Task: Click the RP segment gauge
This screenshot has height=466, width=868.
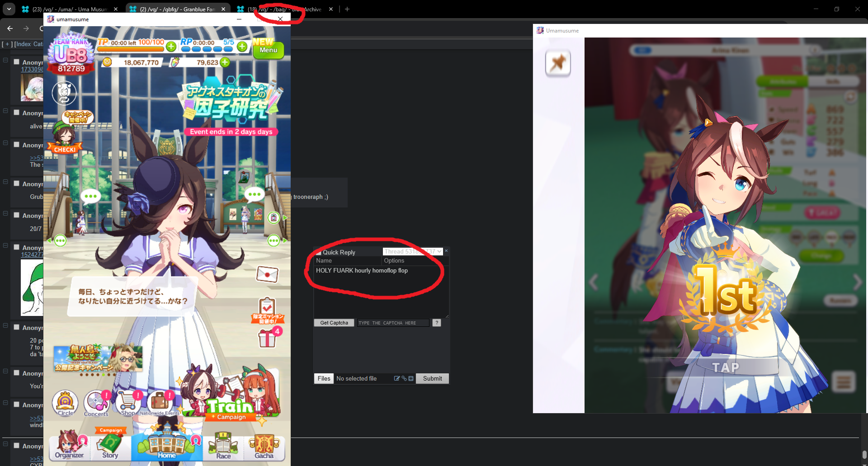Action: [207, 49]
